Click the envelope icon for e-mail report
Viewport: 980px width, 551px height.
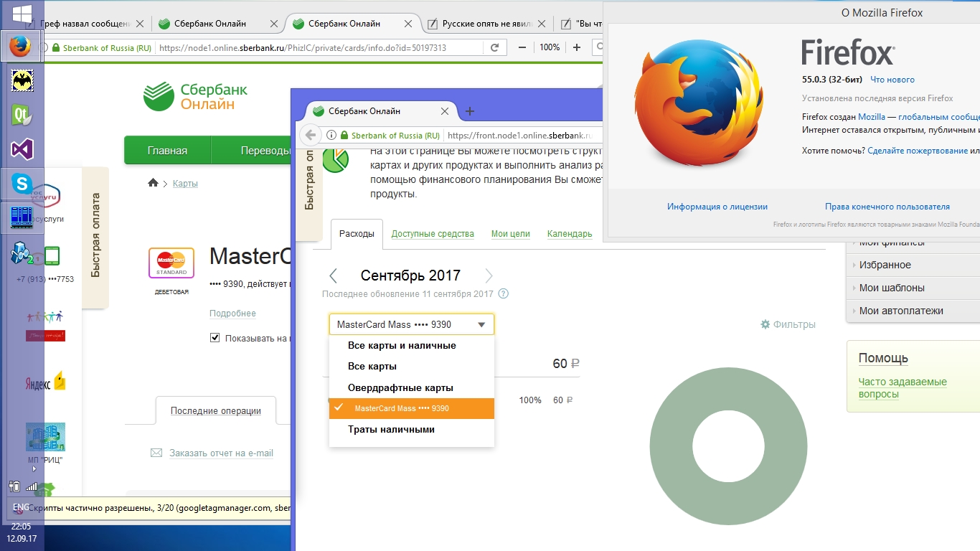point(156,453)
